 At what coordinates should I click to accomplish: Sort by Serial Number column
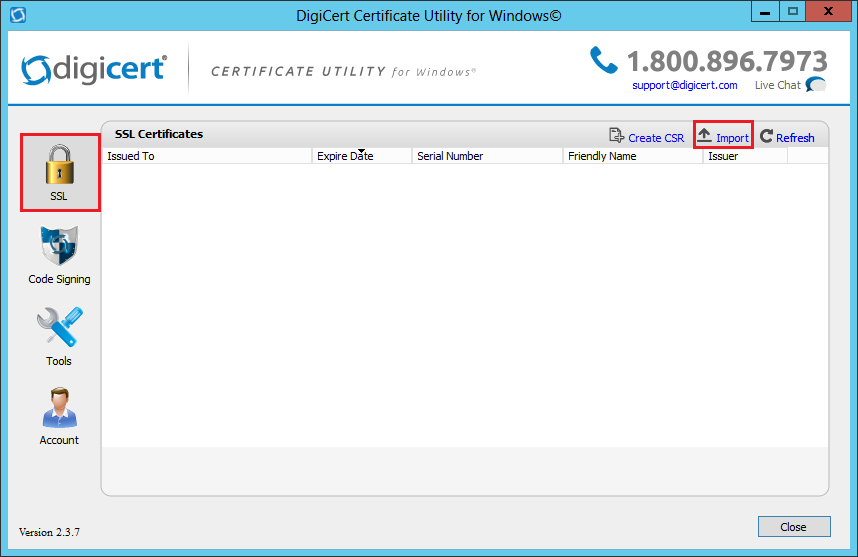pos(487,156)
